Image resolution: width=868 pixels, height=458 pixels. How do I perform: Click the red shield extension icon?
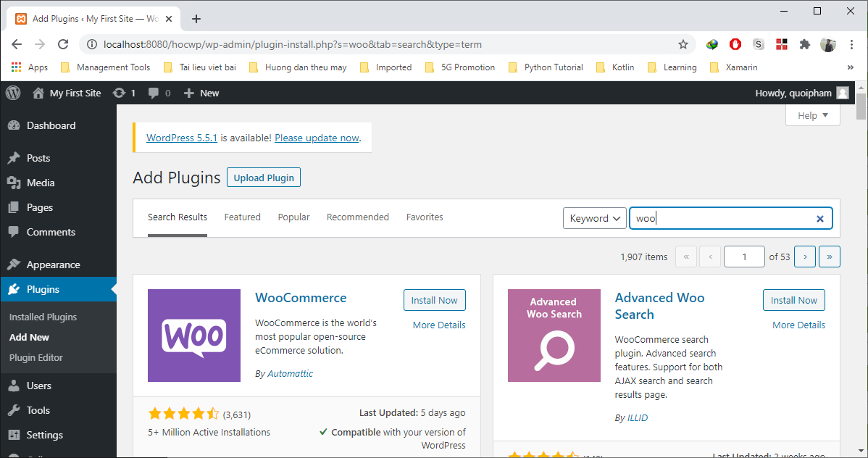pyautogui.click(x=735, y=44)
